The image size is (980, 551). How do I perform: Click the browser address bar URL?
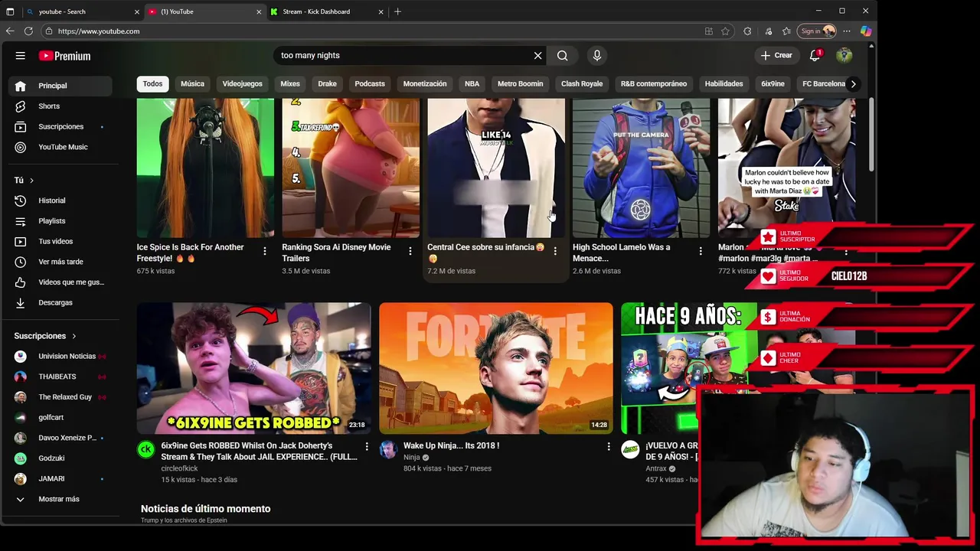[x=99, y=31]
